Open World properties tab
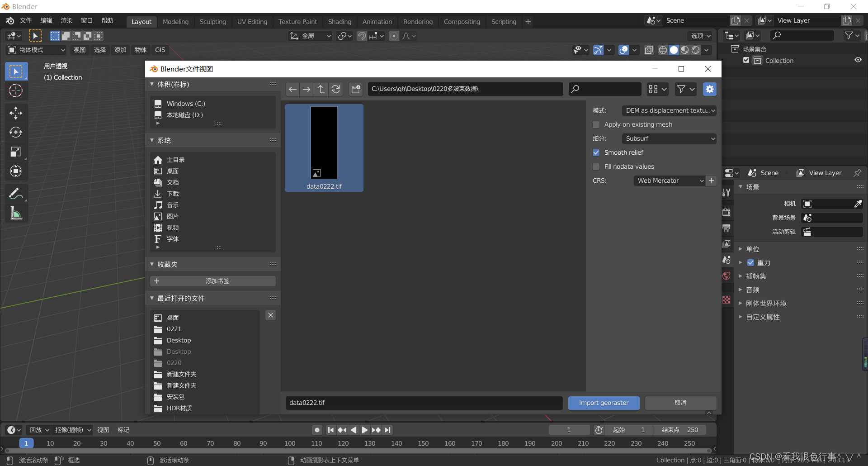The width and height of the screenshot is (868, 466). (x=726, y=276)
